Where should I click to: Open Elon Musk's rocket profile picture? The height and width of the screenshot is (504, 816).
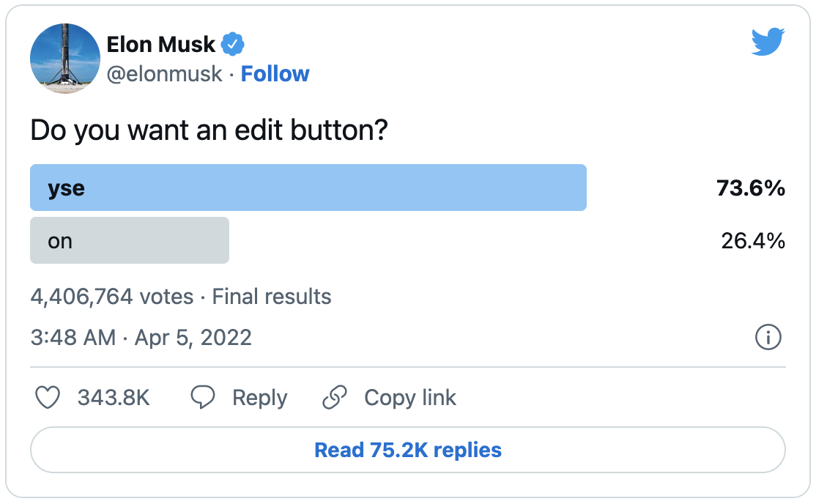point(65,59)
